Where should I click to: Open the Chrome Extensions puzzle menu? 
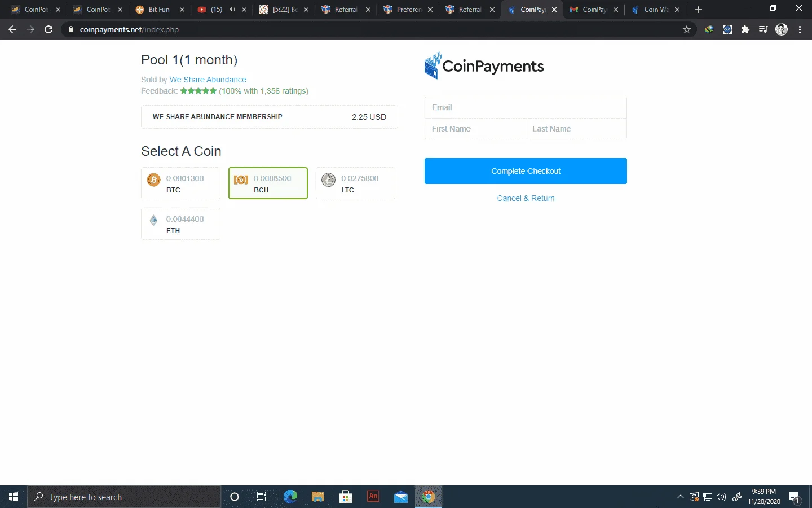745,29
